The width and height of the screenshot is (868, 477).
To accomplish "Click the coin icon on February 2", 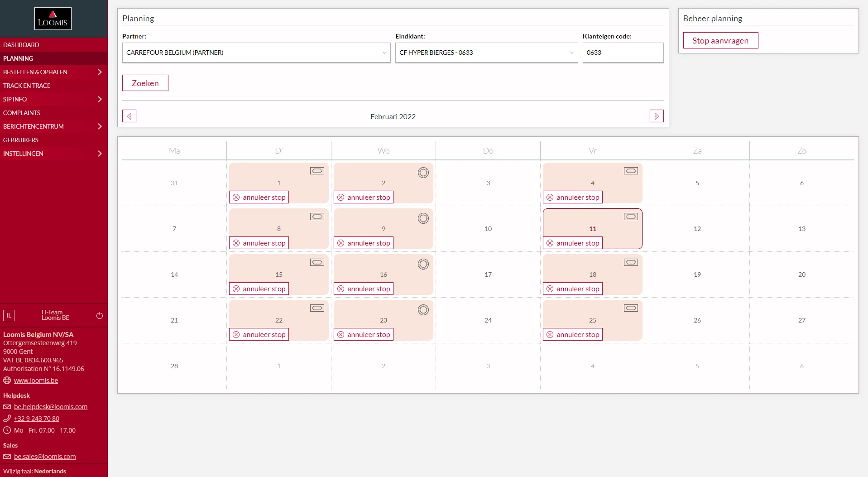I will point(423,173).
